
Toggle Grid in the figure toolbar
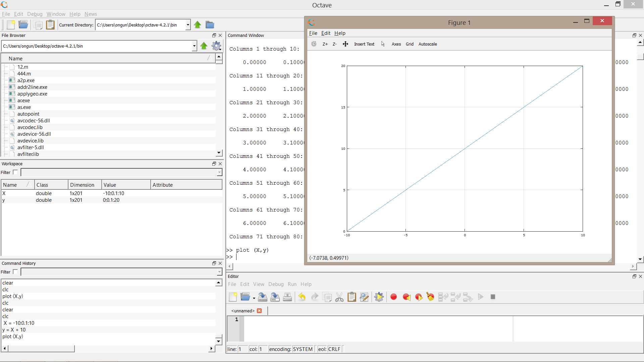click(410, 44)
